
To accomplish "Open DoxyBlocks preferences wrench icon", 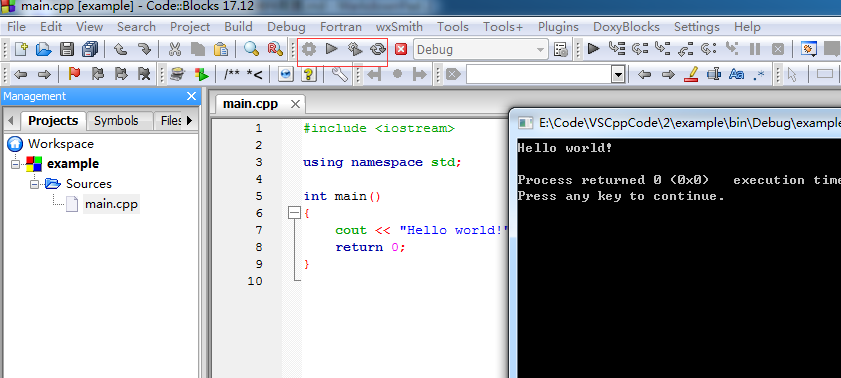I will pos(340,74).
